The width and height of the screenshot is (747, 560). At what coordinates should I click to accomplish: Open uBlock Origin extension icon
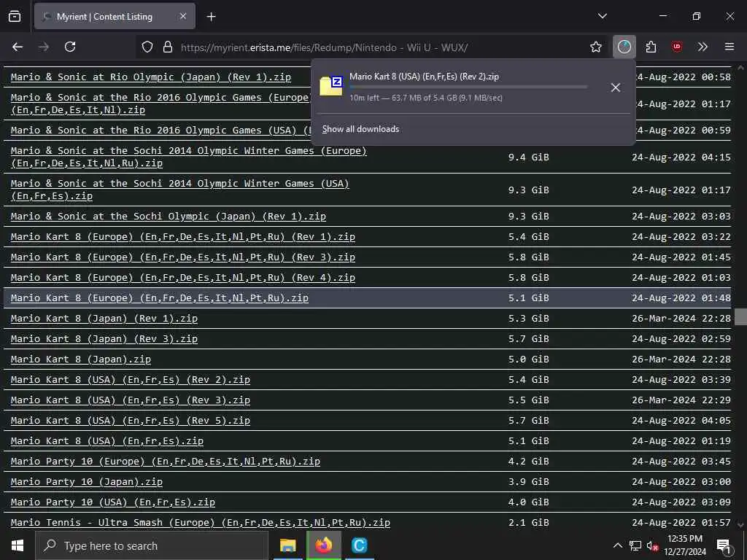[677, 47]
